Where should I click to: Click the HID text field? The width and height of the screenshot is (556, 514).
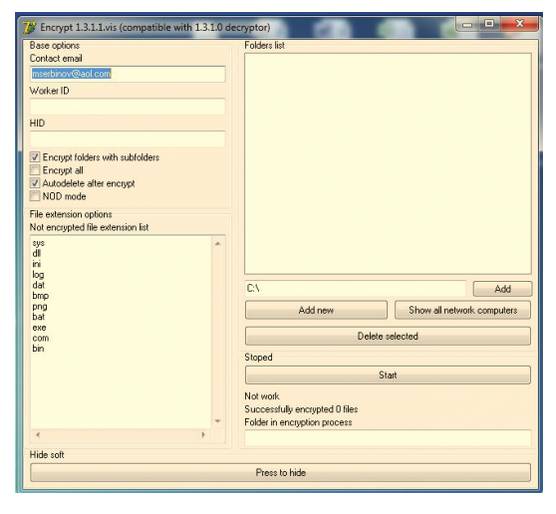pos(128,139)
